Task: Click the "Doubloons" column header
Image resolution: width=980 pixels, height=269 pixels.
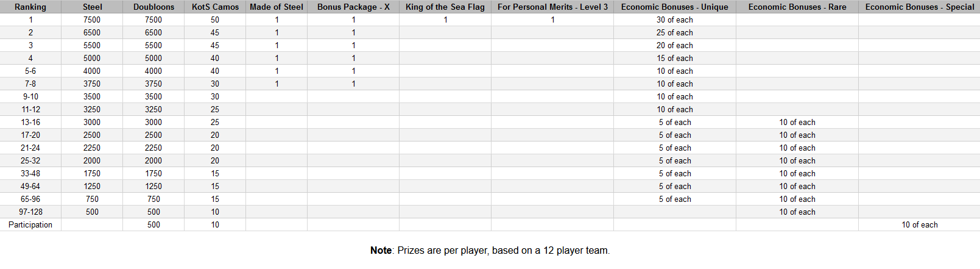Action: coord(153,7)
